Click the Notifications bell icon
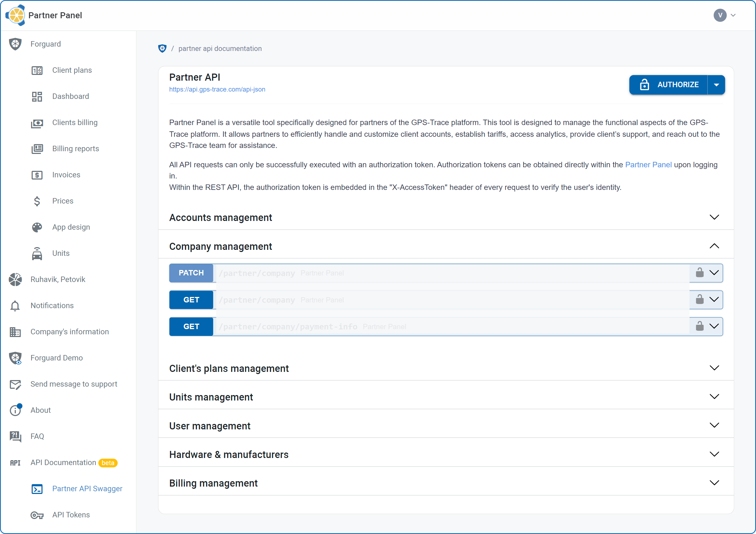 16,305
